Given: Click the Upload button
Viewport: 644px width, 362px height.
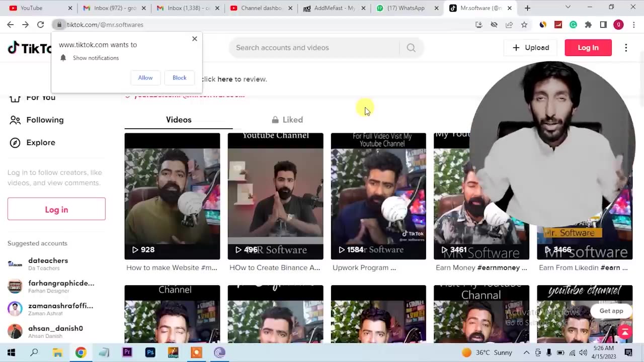Looking at the screenshot, I should point(530,48).
